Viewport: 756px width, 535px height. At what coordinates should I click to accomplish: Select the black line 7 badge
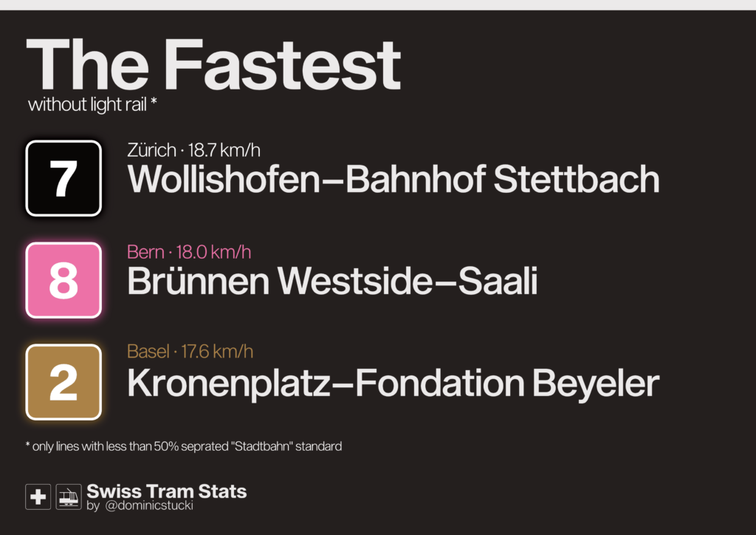(63, 178)
